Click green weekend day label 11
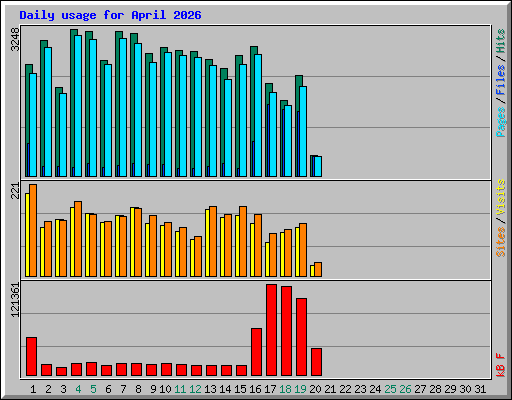The width and height of the screenshot is (512, 400). (x=180, y=389)
